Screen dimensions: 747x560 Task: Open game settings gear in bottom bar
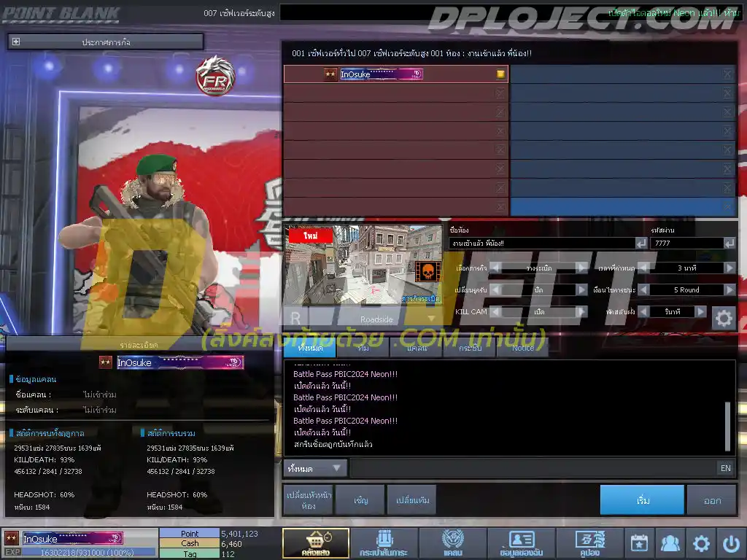701,543
